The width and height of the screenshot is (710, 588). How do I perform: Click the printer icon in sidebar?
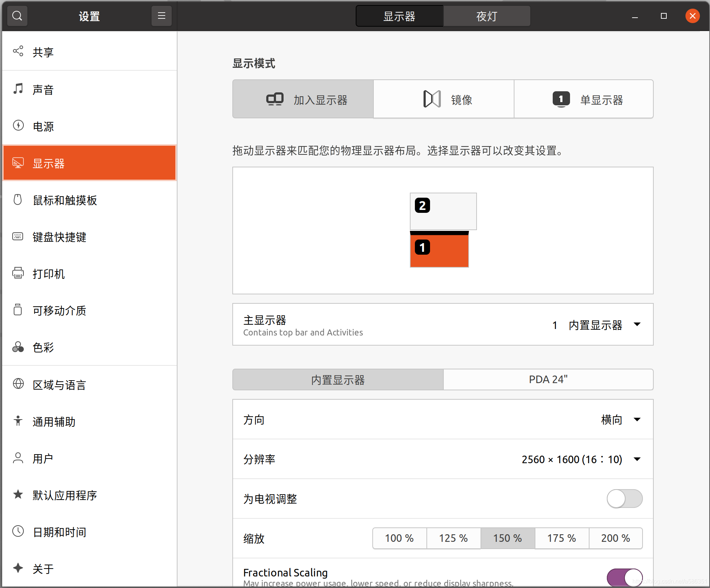18,273
